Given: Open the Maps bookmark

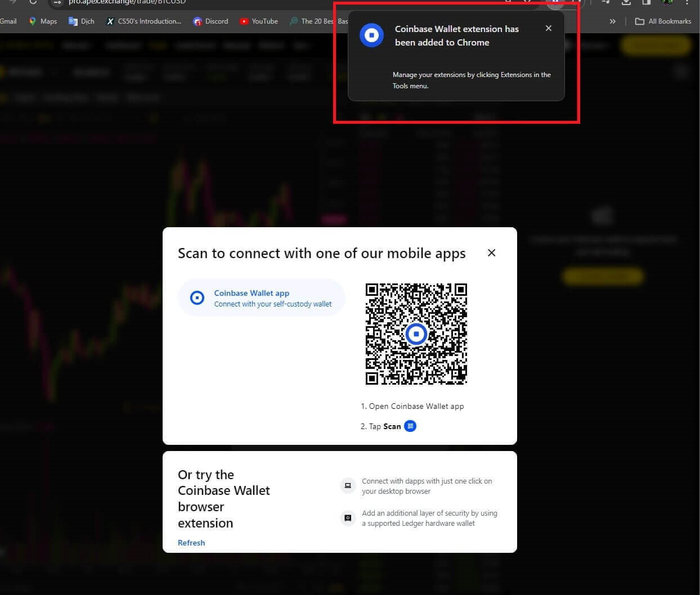Looking at the screenshot, I should coord(43,21).
